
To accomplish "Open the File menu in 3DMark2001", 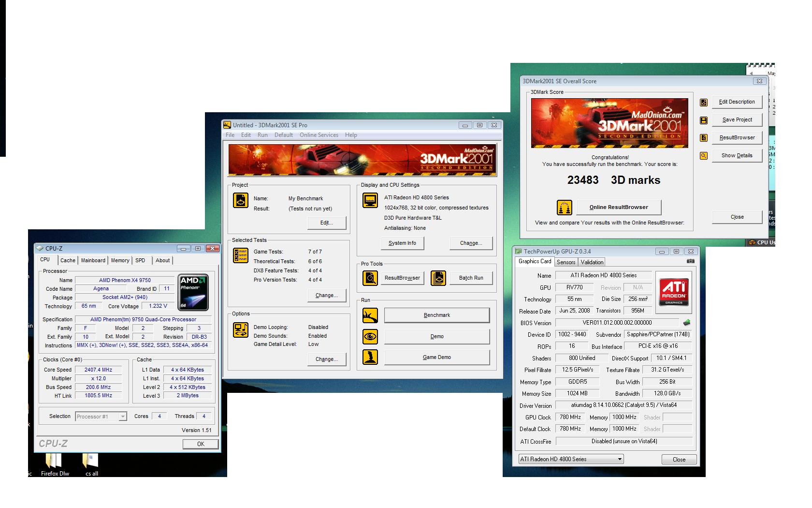I will coord(230,135).
